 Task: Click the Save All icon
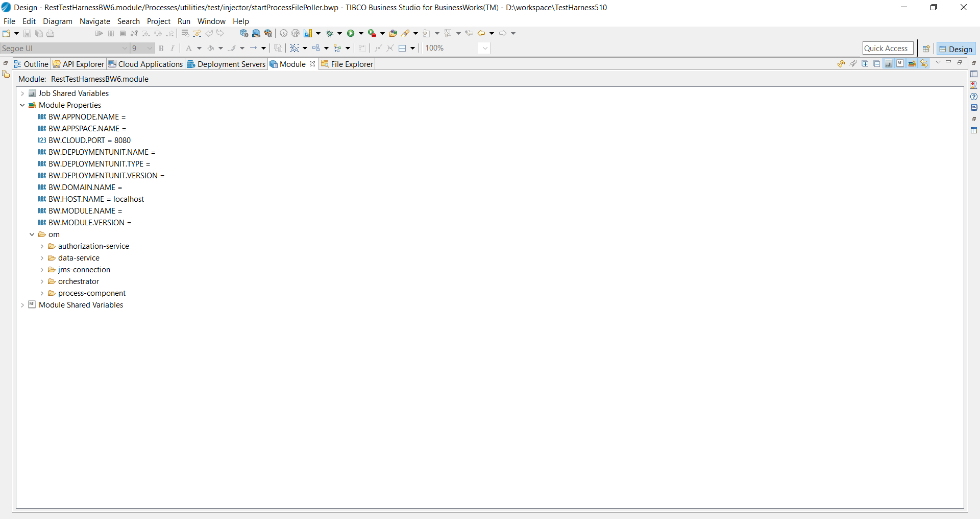pos(39,34)
